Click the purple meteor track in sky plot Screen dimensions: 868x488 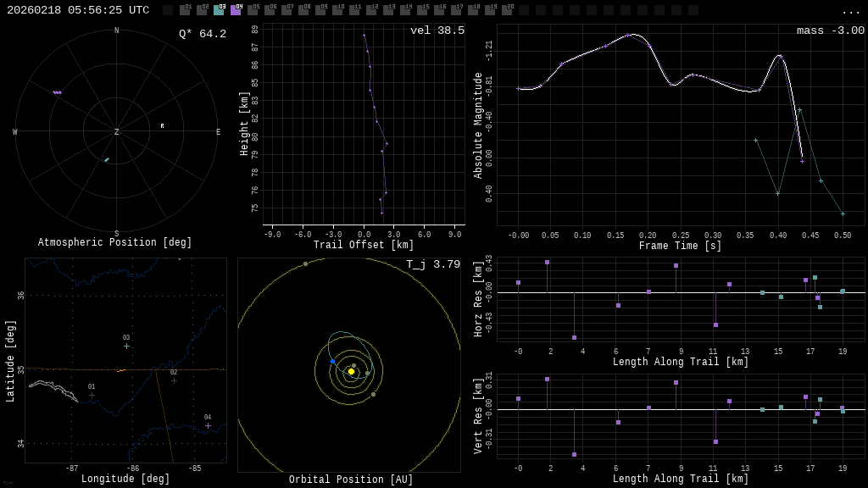click(x=57, y=92)
